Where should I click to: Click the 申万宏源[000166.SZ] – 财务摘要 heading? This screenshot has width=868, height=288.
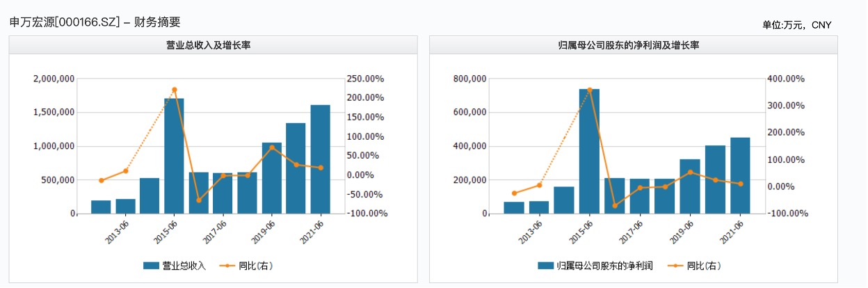[x=95, y=22]
